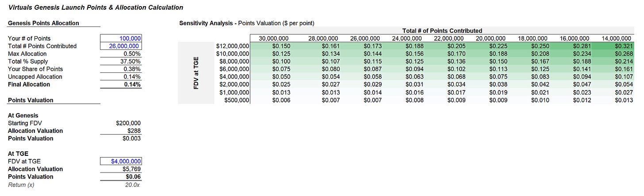Viewport: 644px width, 196px height.
Task: Click the Virtuals Genesis Launch title
Action: [x=96, y=8]
